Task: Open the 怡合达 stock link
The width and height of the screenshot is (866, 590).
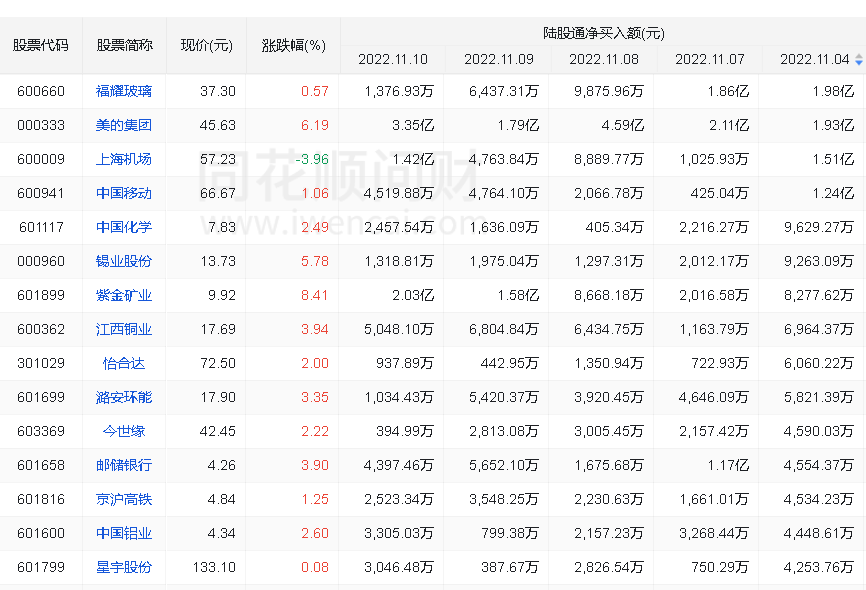Action: coord(124,364)
